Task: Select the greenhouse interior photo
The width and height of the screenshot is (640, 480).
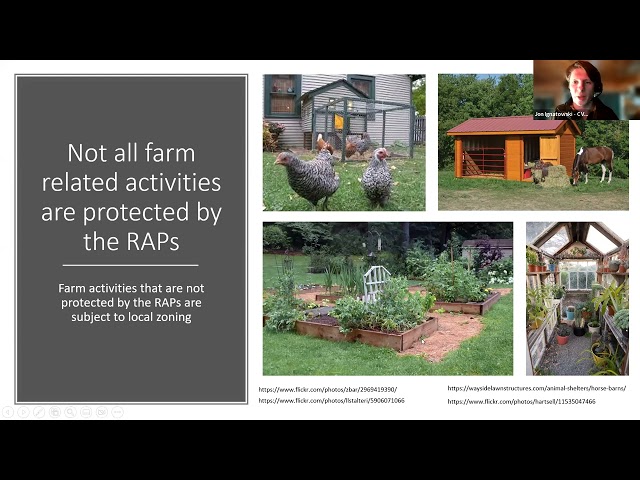Action: (577, 298)
